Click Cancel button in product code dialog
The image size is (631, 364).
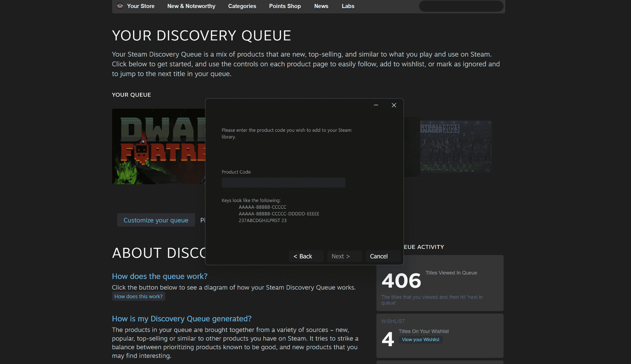[x=379, y=256]
